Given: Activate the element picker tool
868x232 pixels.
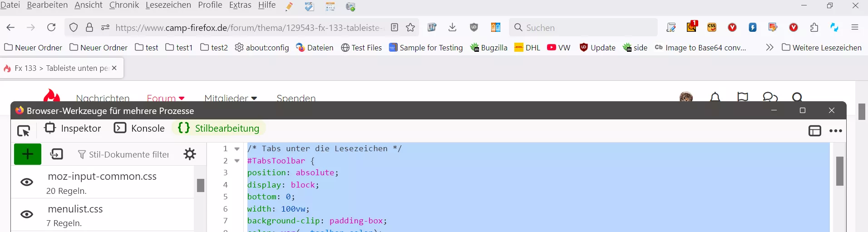Looking at the screenshot, I should click(x=24, y=131).
